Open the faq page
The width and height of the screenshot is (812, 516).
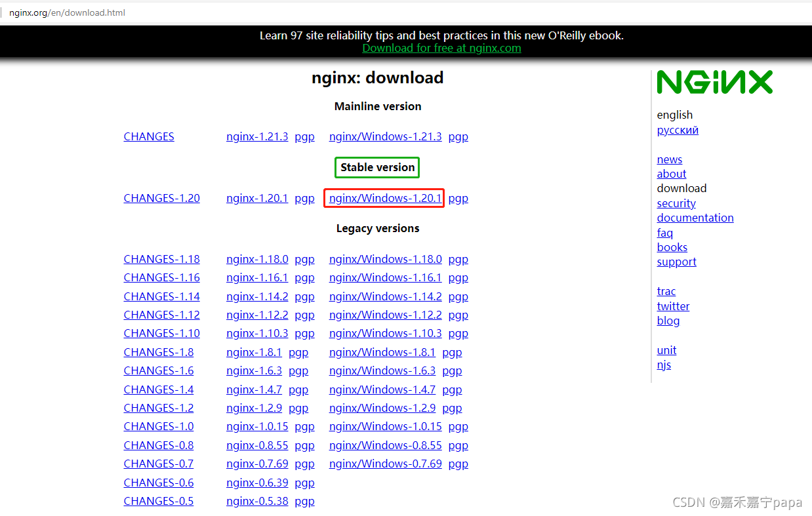point(665,233)
